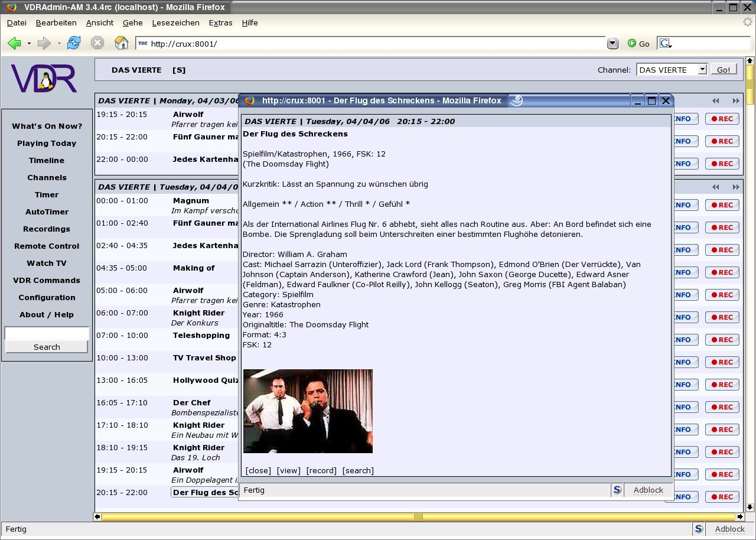
Task: Click the browser Back arrow icon
Action: [x=15, y=43]
